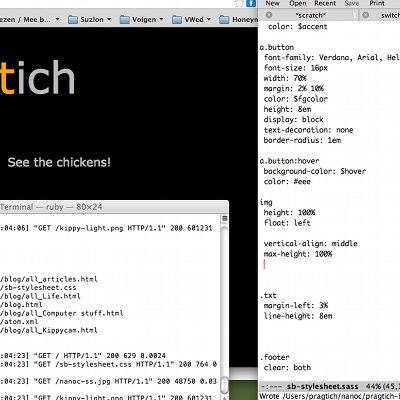Click Print in the editor toolbar

point(377,3)
